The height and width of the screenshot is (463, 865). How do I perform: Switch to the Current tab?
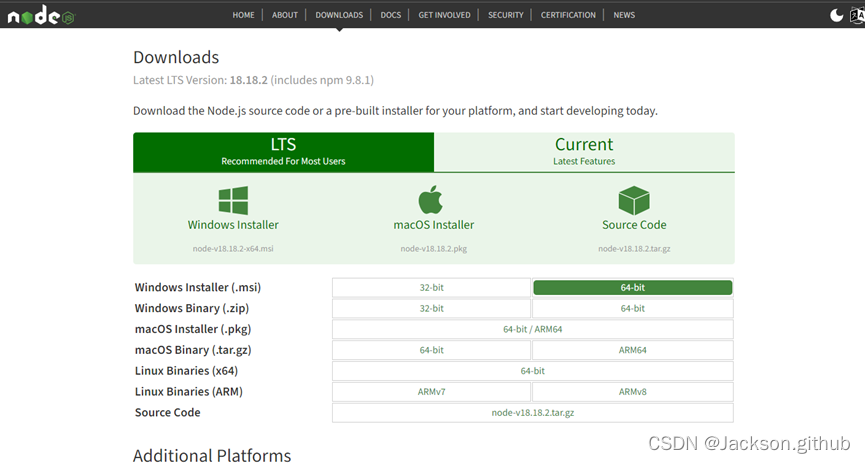click(x=584, y=151)
